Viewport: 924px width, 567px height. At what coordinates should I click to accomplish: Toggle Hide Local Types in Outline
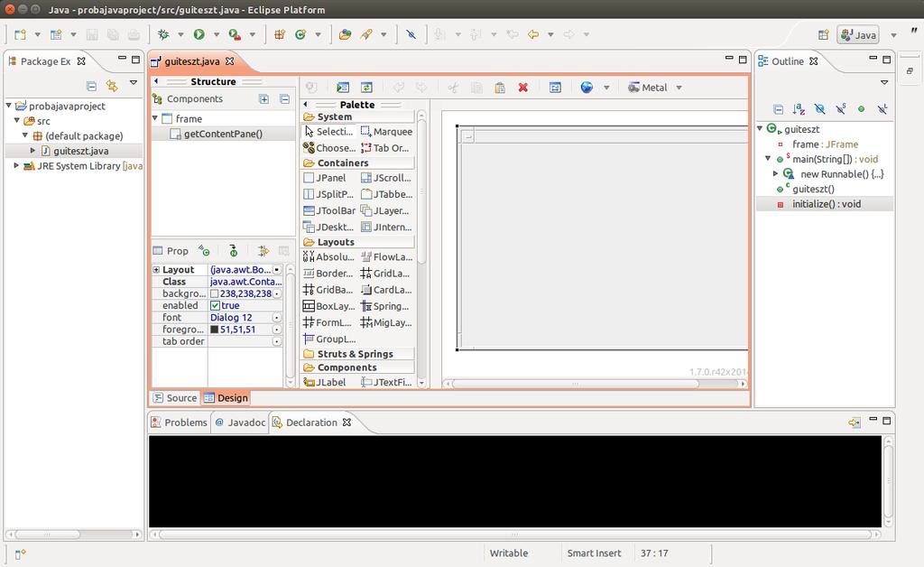click(x=882, y=109)
